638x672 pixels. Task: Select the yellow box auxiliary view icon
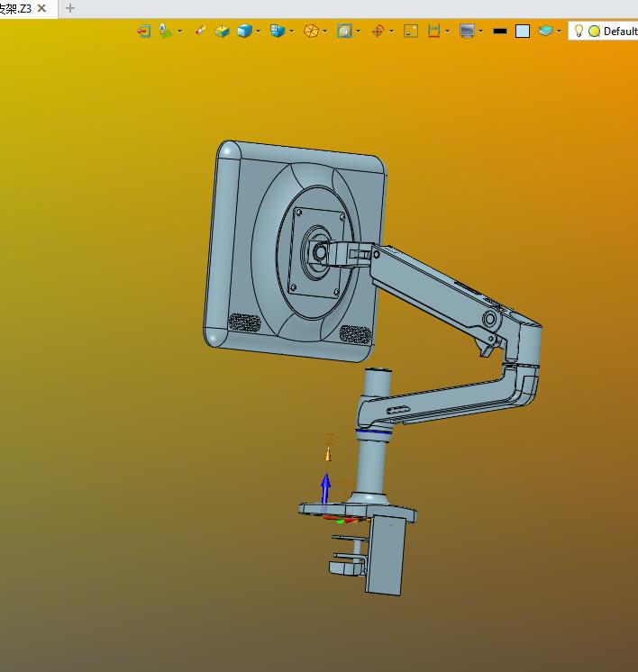tap(222, 31)
